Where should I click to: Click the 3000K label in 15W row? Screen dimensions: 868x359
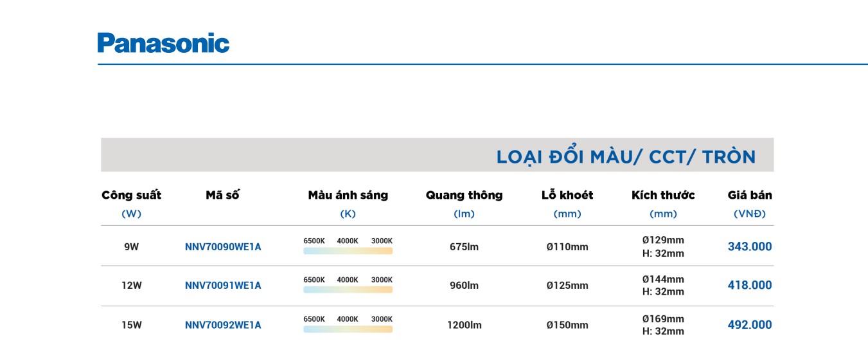coord(382,319)
